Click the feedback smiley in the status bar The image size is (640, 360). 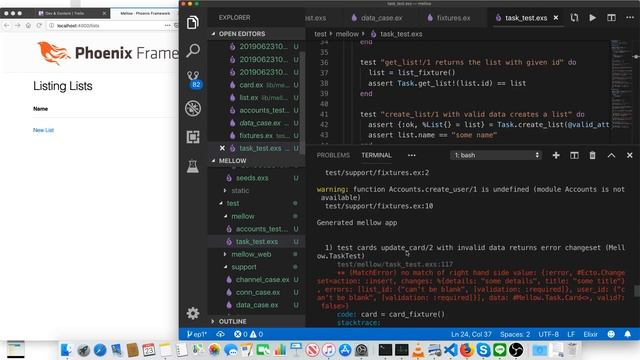(x=611, y=334)
